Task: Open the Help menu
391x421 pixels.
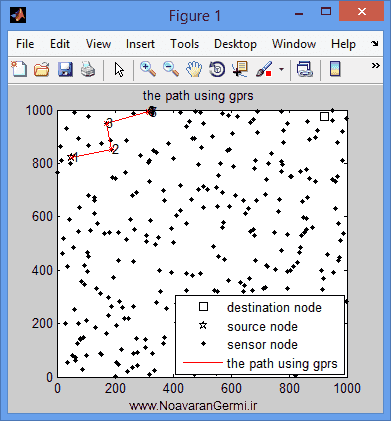Action: [x=343, y=44]
